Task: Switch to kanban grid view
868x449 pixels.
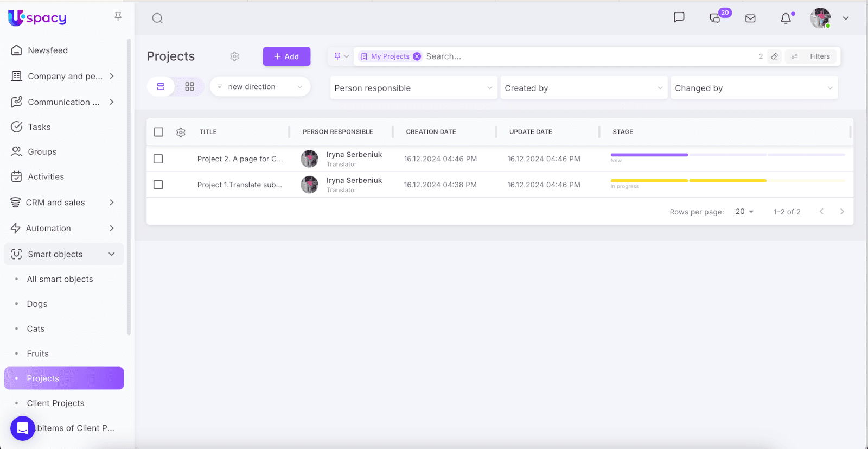Action: (189, 87)
